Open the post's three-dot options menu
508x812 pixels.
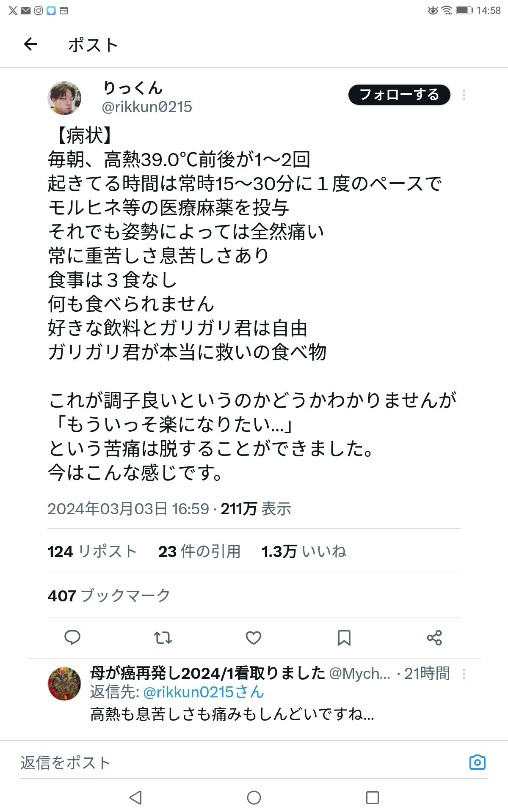pos(465,95)
